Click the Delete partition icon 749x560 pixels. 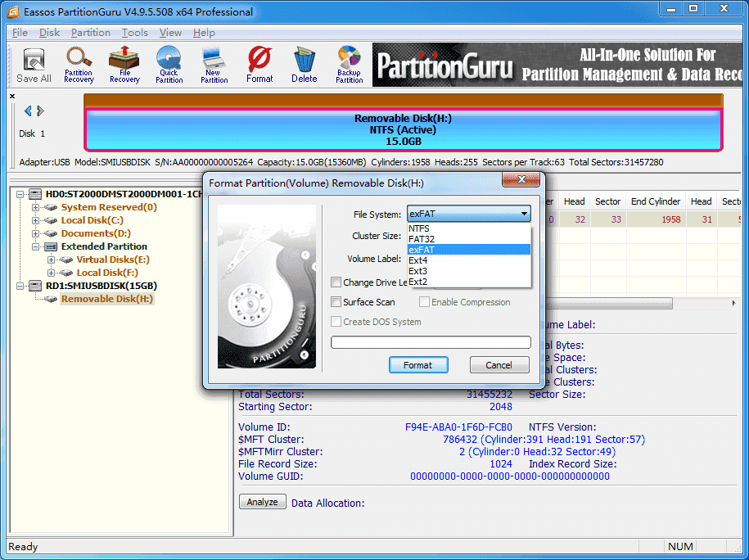pyautogui.click(x=304, y=65)
